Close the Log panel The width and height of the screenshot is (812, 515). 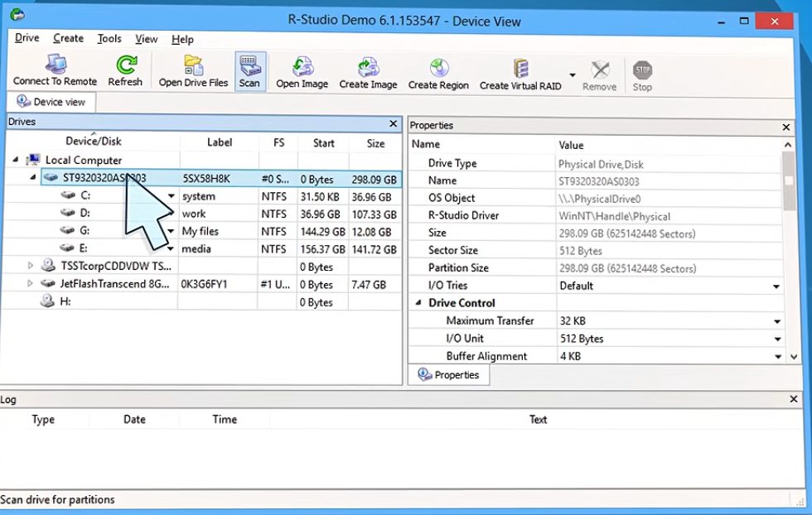794,399
